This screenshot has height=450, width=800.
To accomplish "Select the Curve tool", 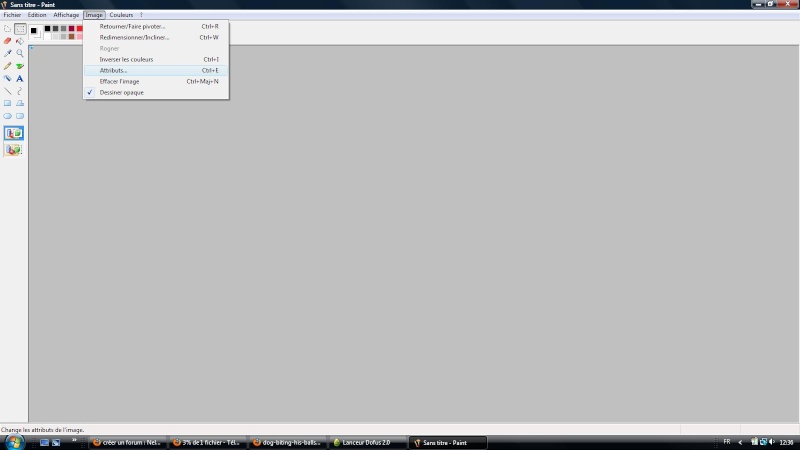I will 20,91.
